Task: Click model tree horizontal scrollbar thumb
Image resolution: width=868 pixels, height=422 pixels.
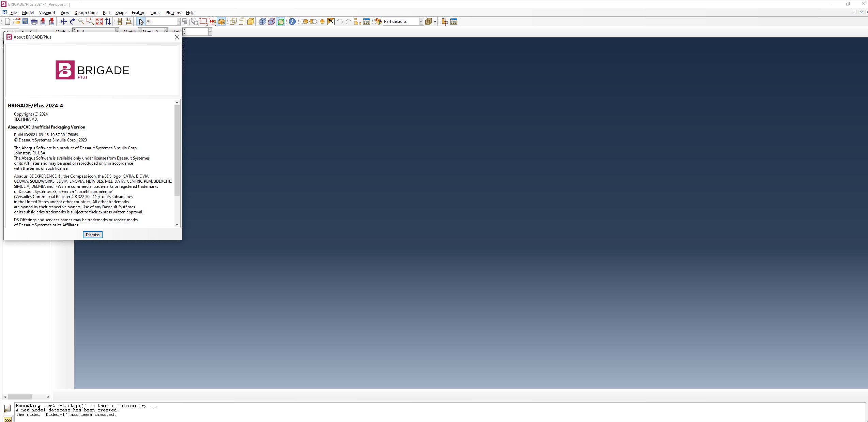Action: 20,397
